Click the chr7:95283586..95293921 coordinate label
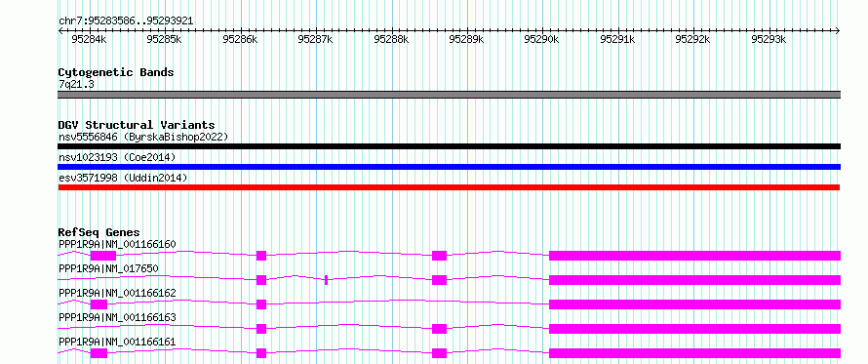This screenshot has width=868, height=364. tap(126, 21)
